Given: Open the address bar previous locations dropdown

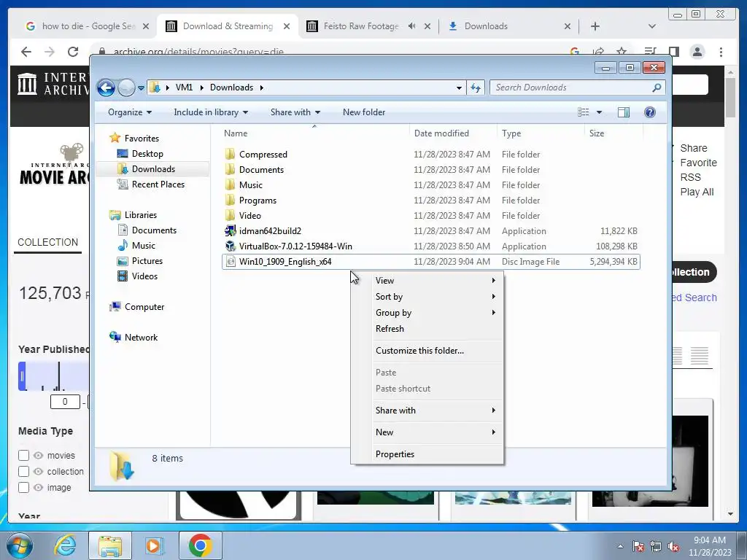Looking at the screenshot, I should (459, 87).
